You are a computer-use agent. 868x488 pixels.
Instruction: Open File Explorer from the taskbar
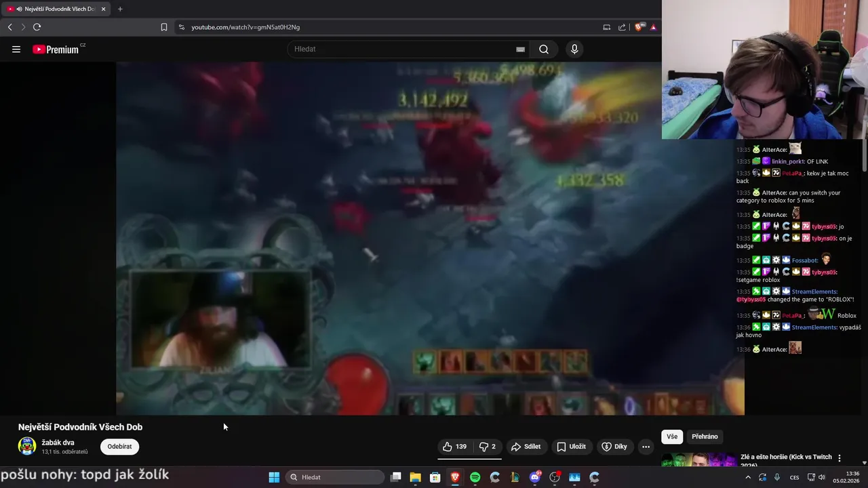(415, 477)
